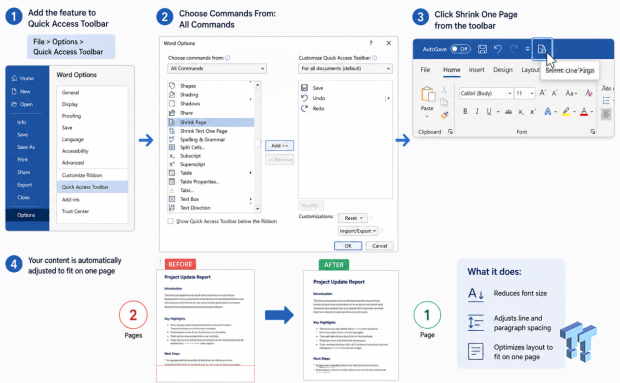Click the Format Painter brush icon
Image resolution: width=620 pixels, height=383 pixels.
tap(444, 115)
